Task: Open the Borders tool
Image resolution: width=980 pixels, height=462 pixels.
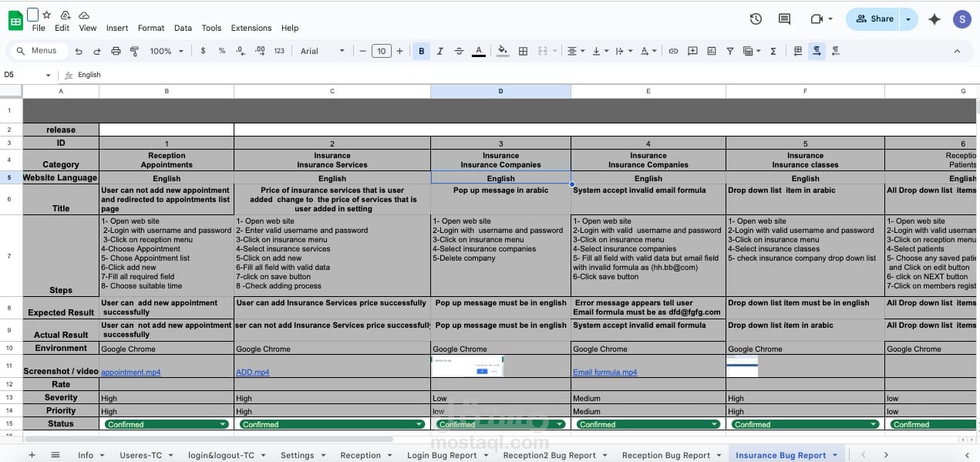Action: click(523, 51)
